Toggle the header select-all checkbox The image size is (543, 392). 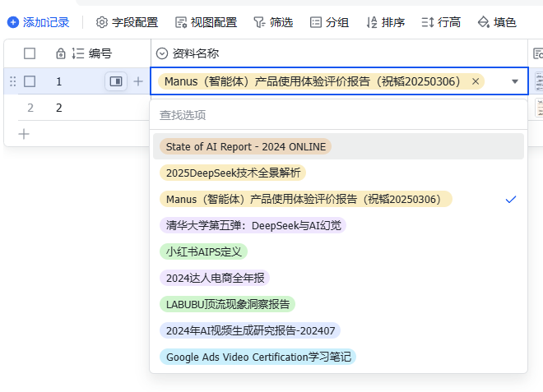[x=30, y=53]
